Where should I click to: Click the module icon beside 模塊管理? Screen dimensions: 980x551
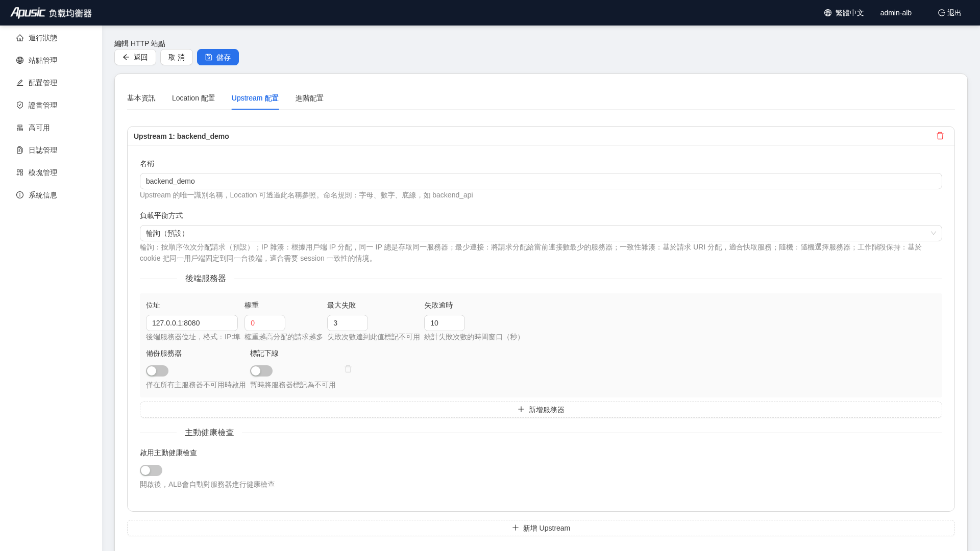coord(20,172)
